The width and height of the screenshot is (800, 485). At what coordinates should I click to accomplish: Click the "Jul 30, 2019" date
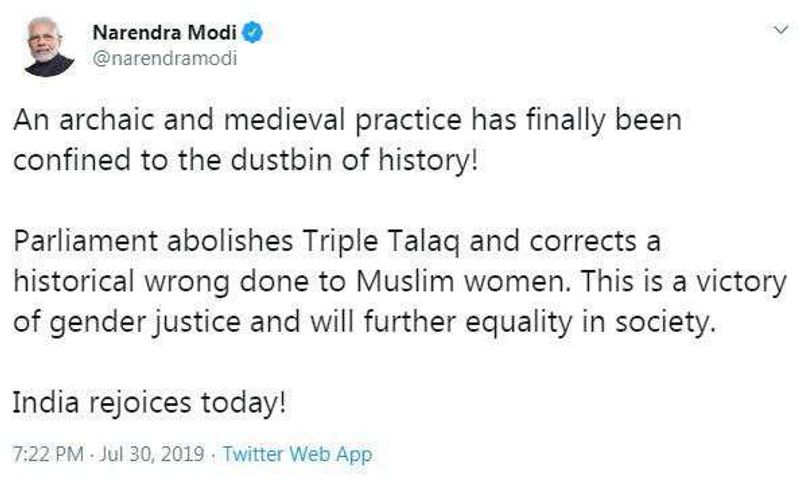click(156, 454)
